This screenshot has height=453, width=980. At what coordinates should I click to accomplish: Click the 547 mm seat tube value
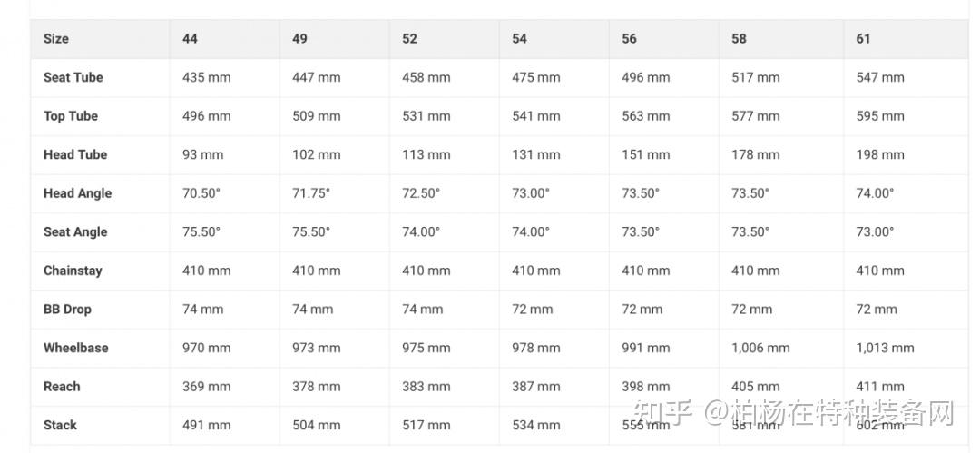point(880,77)
